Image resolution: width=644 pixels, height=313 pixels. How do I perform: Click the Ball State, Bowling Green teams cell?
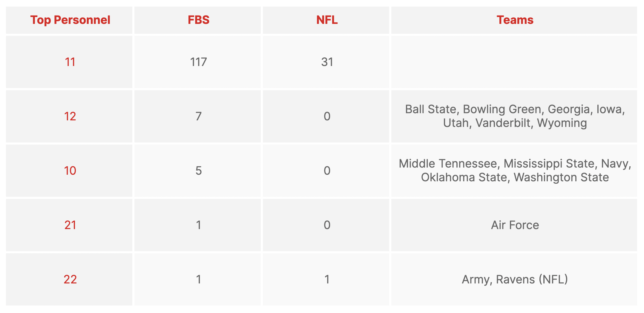(515, 116)
